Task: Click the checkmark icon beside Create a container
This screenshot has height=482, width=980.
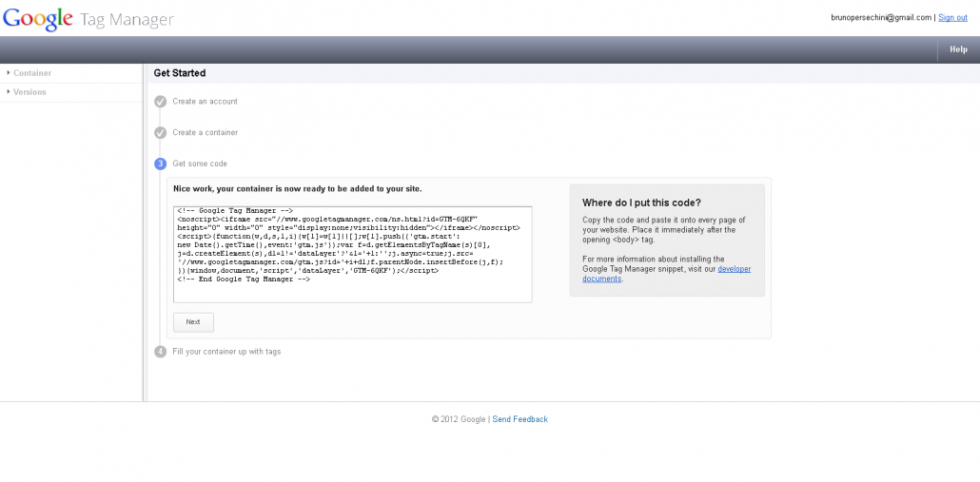Action: [161, 133]
